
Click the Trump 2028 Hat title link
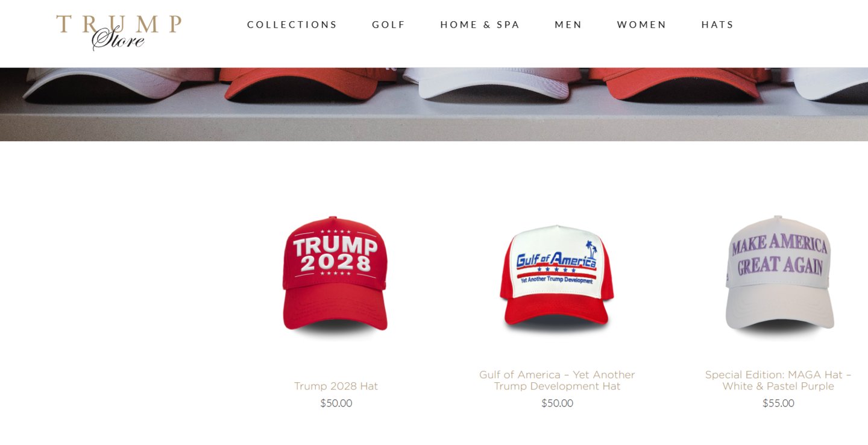click(336, 386)
